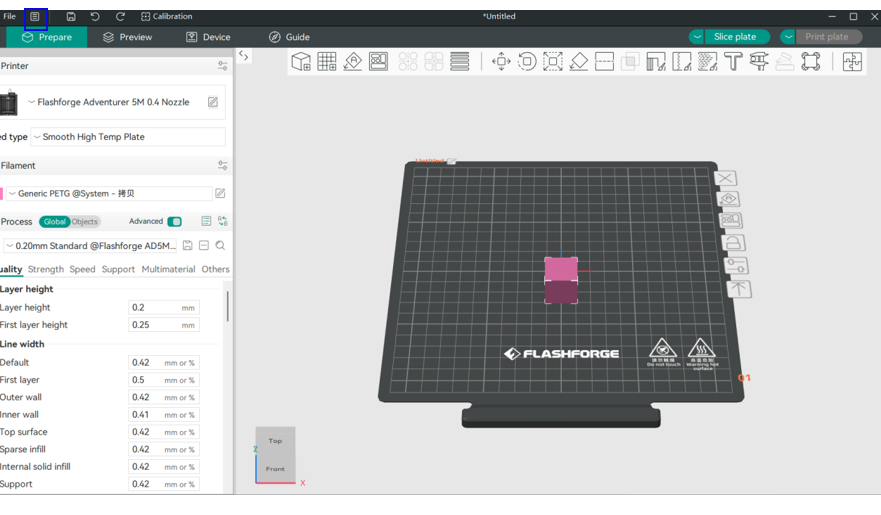This screenshot has height=515, width=881.
Task: Expand the bed type Smooth High Temp Plate dropdown
Action: click(x=127, y=137)
